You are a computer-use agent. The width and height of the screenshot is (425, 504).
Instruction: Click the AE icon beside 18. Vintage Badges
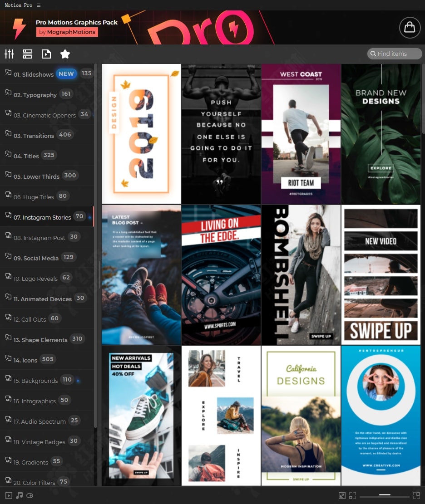[x=8, y=440]
